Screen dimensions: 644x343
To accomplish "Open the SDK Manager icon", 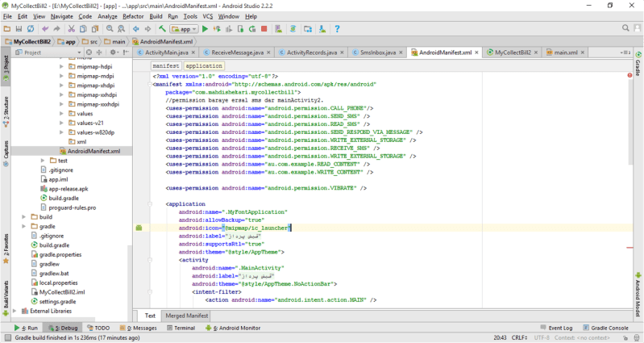I will pyautogui.click(x=322, y=29).
